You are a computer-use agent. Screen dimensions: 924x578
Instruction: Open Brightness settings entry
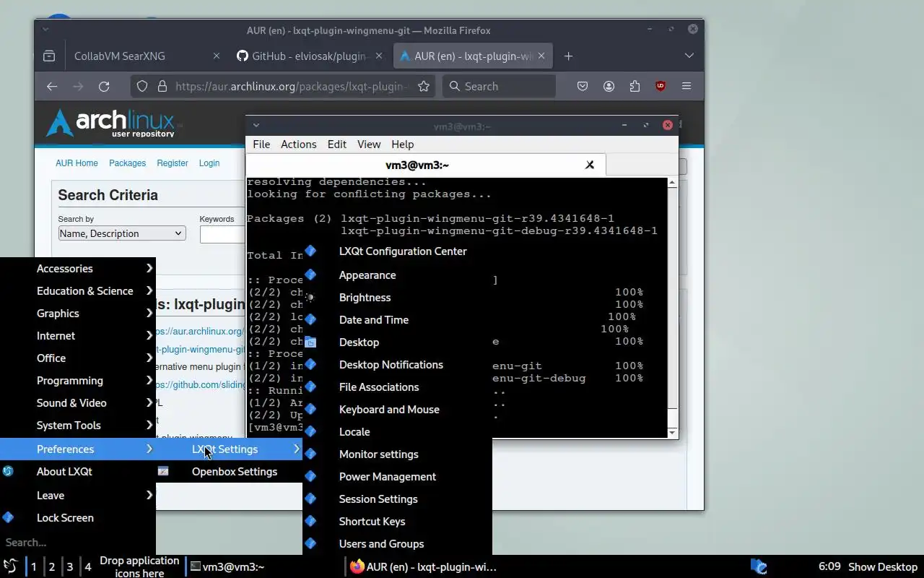[x=397, y=298]
